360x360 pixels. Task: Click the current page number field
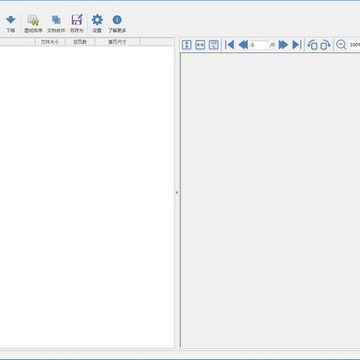coord(259,45)
